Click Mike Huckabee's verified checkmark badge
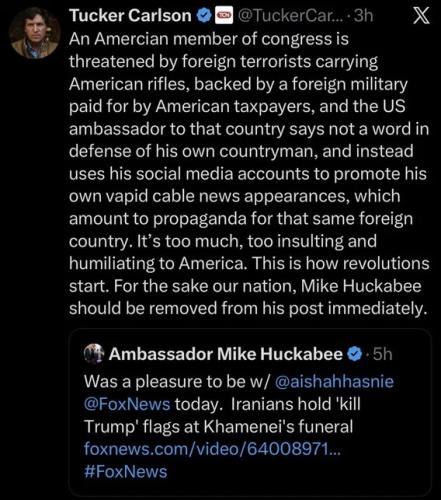This screenshot has width=441, height=500. 355,354
